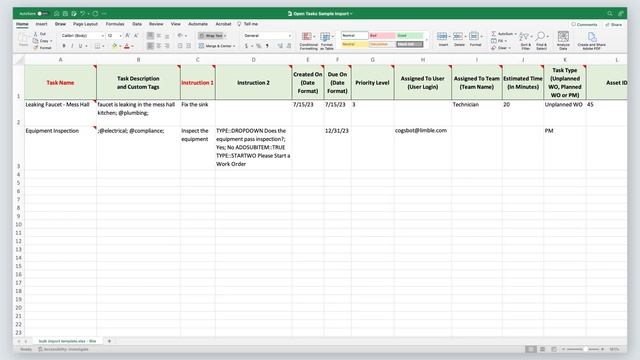Open the Copy dropdown arrow

pos(51,41)
